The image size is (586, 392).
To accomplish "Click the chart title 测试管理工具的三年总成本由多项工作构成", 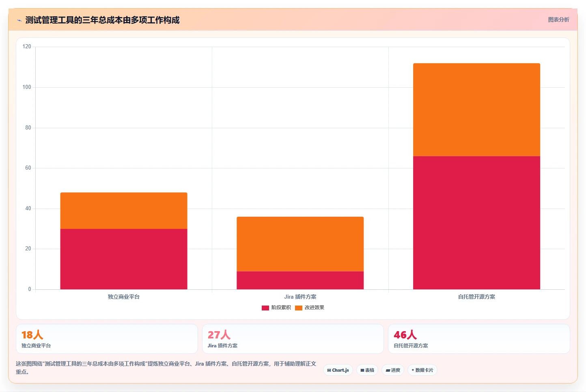I will (102, 20).
